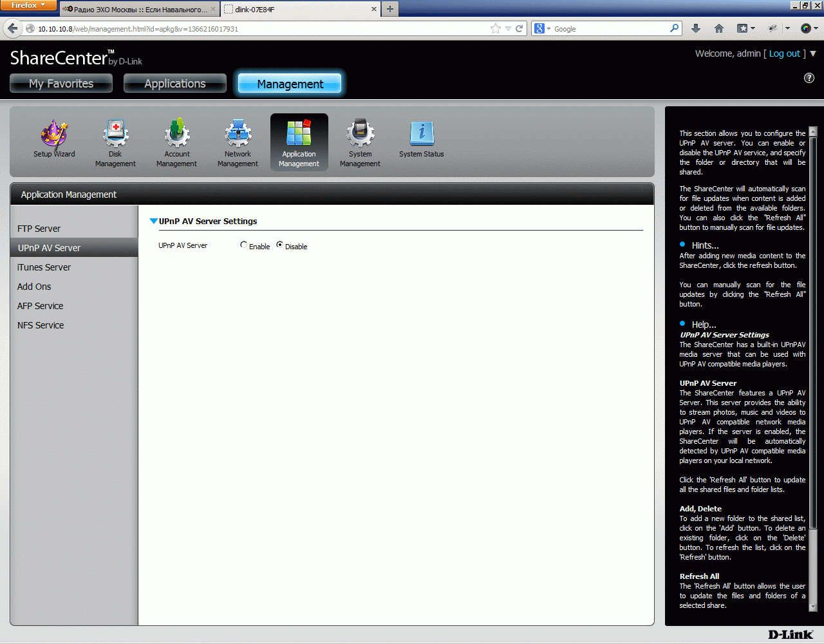The image size is (824, 644).
Task: Click the magnifier icon in Google search box
Action: [x=674, y=28]
